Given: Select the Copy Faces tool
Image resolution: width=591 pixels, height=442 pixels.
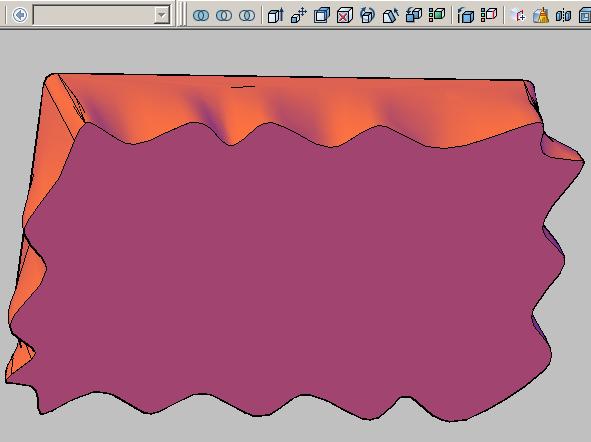Looking at the screenshot, I should [x=413, y=15].
